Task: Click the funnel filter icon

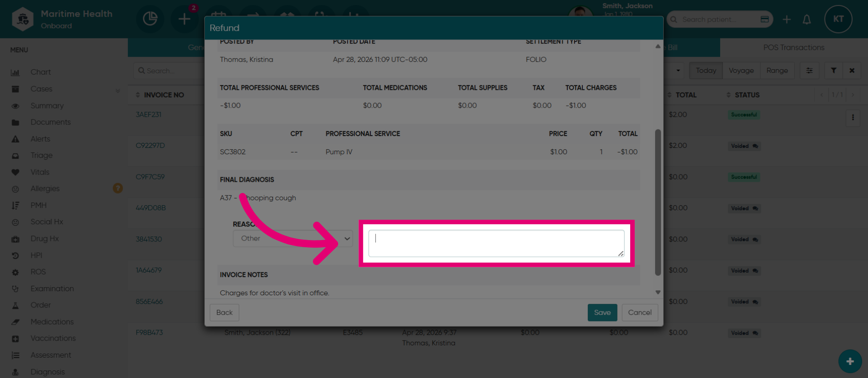Action: tap(833, 71)
